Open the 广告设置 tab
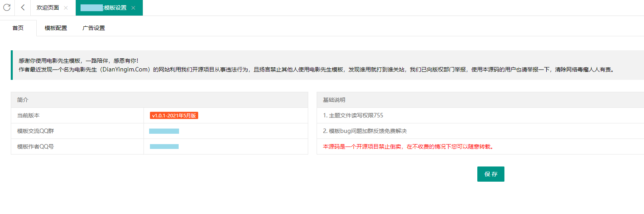This screenshot has width=644, height=214. point(94,28)
